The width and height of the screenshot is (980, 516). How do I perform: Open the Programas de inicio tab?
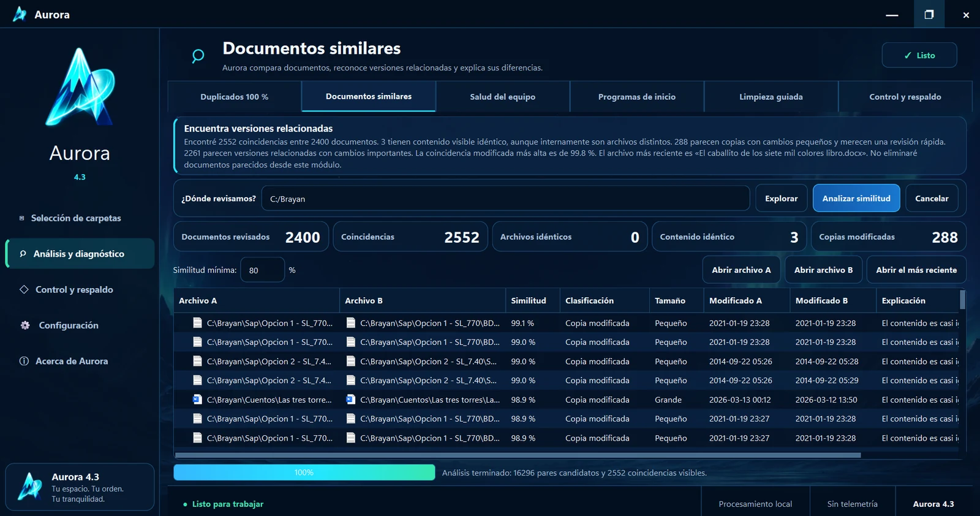coord(637,97)
